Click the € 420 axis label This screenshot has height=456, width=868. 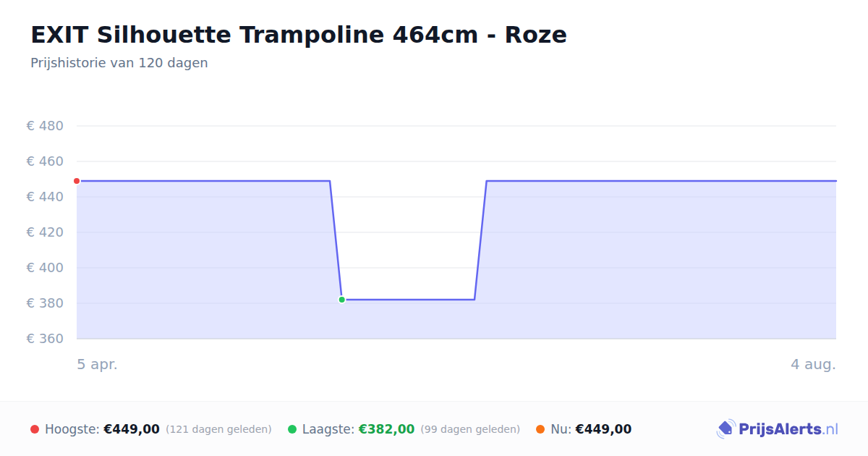45,232
